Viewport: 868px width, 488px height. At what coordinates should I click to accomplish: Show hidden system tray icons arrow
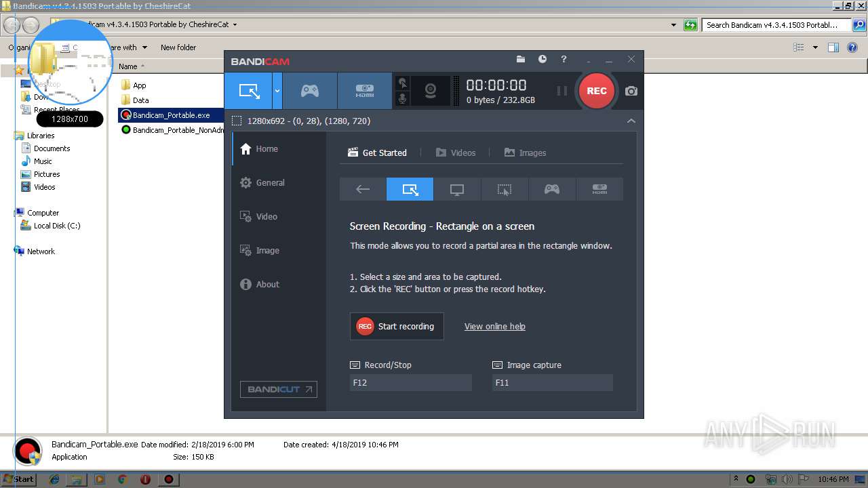coord(736,479)
